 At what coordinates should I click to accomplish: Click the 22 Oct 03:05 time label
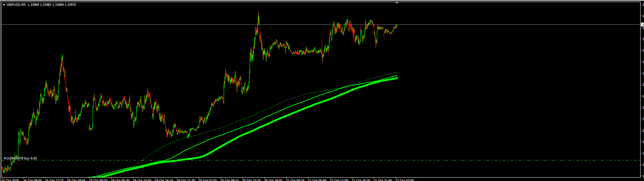pos(405,179)
